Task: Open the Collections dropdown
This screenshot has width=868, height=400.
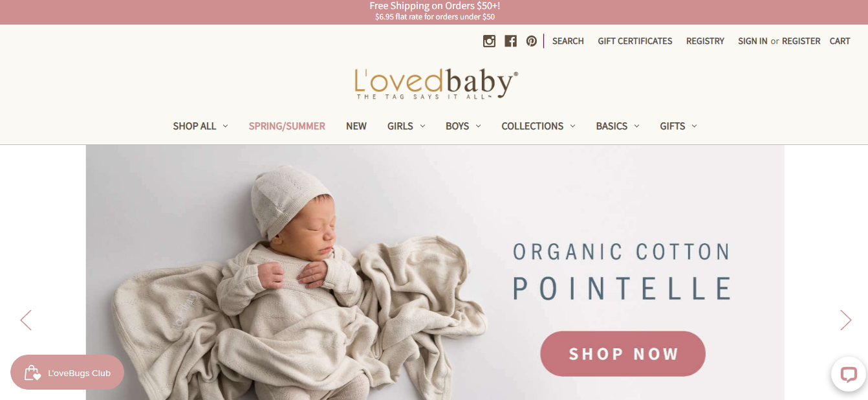Action: pos(538,126)
